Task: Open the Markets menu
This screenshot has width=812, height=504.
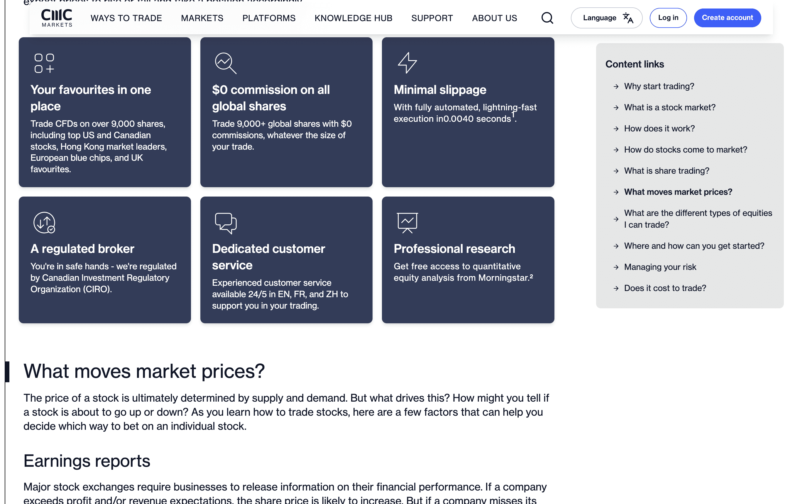Action: (x=202, y=18)
